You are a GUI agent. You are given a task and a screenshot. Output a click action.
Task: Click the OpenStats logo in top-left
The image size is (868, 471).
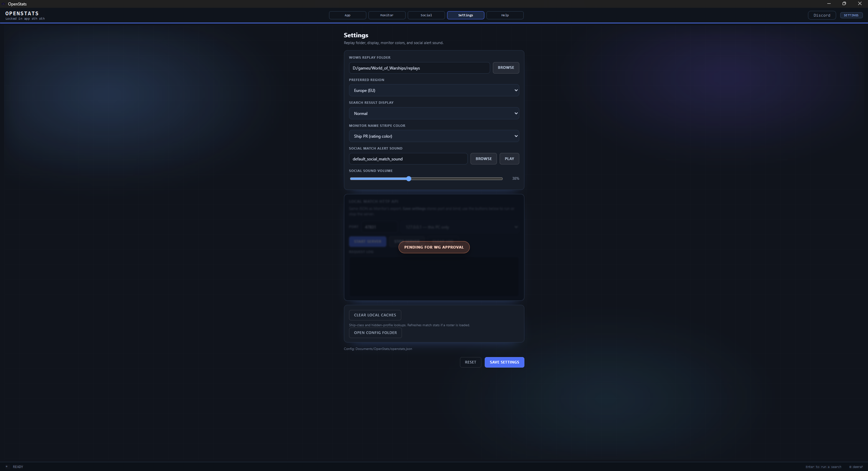click(x=22, y=15)
